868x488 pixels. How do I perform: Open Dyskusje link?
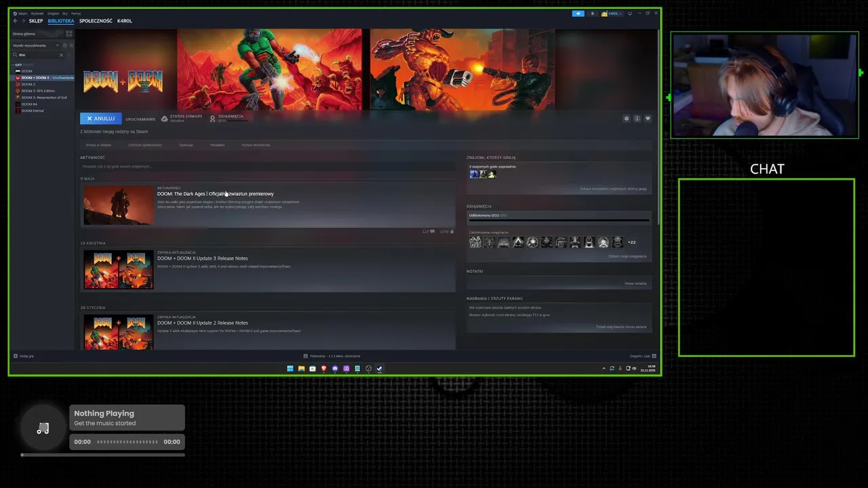click(186, 145)
